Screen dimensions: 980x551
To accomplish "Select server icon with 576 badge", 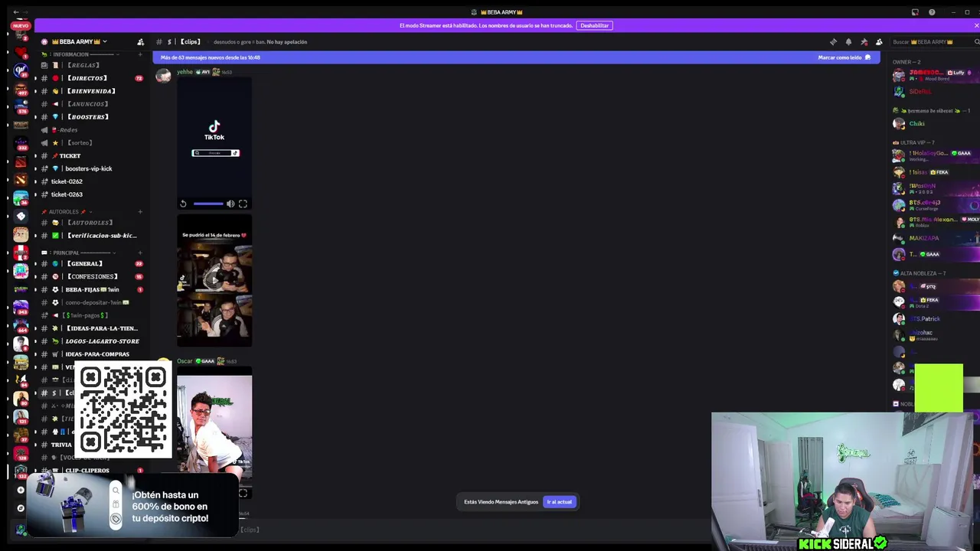I will pos(21,108).
